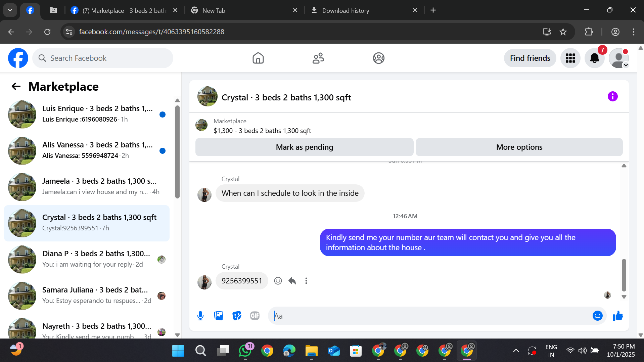Screen dimensions: 644x362
Task: Focus the Search Facebook field
Action: click(103, 58)
